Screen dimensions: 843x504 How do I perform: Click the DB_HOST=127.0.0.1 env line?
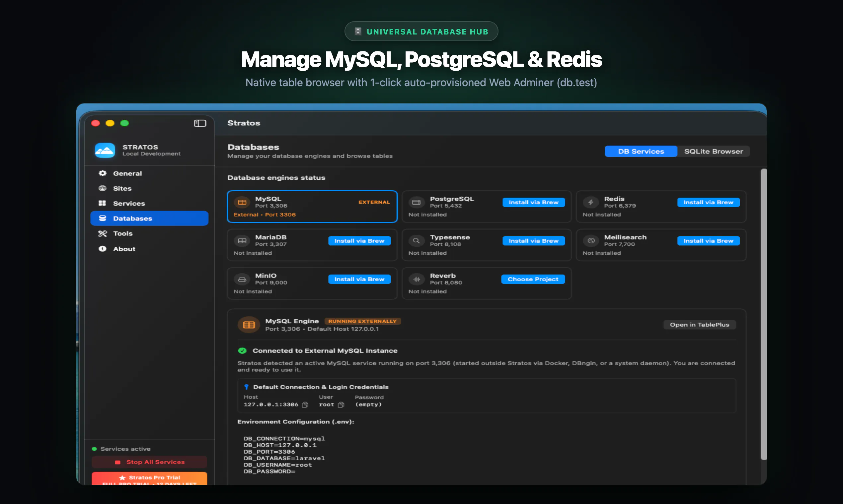click(280, 445)
